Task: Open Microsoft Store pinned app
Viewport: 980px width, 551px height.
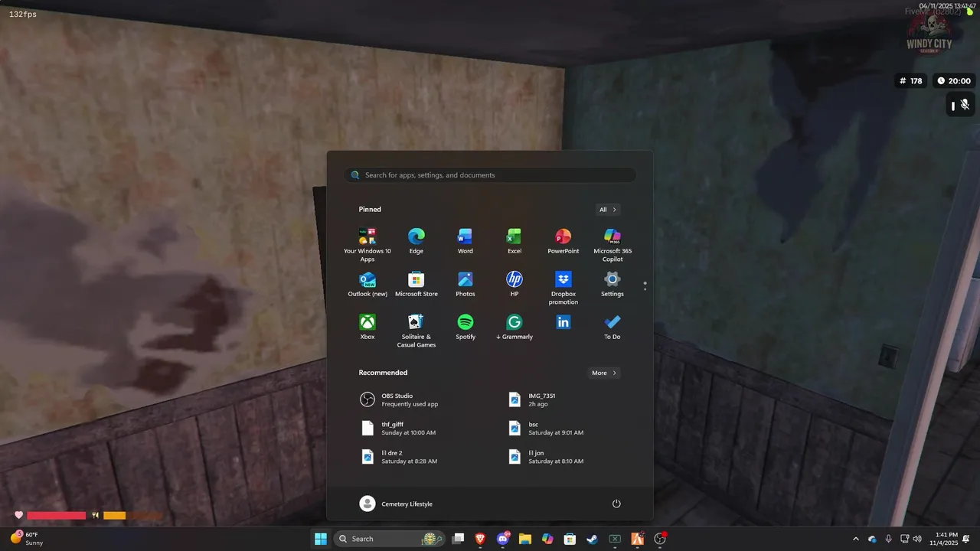Action: click(416, 284)
